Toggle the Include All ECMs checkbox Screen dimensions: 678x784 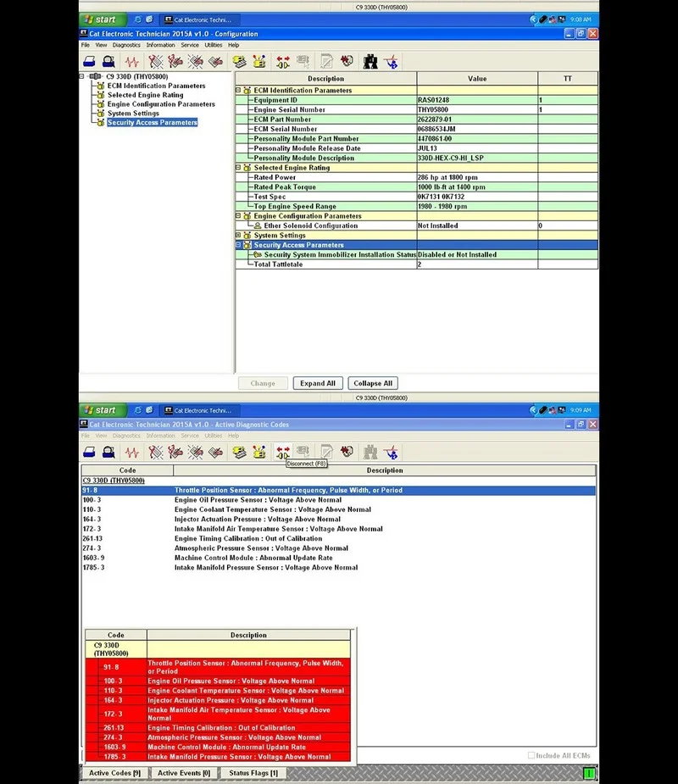click(x=531, y=755)
